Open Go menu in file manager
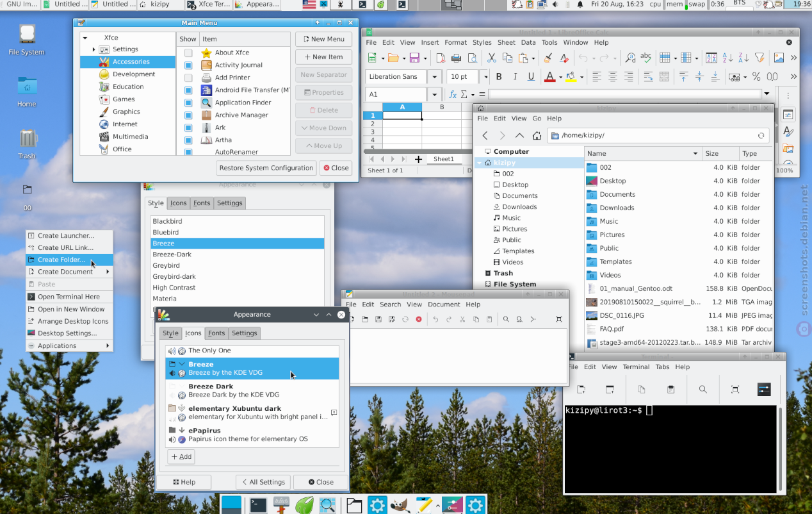This screenshot has width=812, height=514. coord(537,119)
